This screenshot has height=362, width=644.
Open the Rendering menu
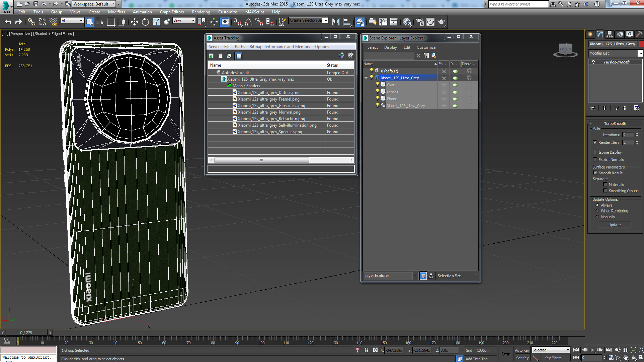pyautogui.click(x=201, y=12)
